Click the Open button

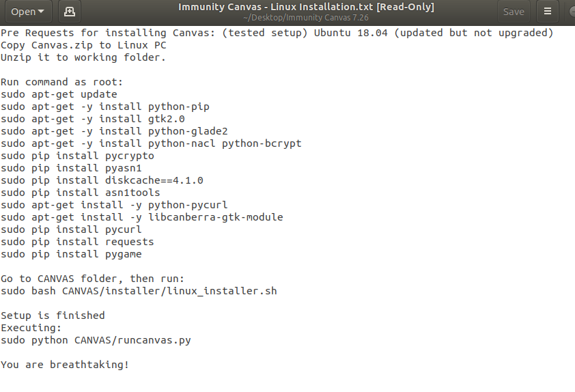[x=23, y=12]
